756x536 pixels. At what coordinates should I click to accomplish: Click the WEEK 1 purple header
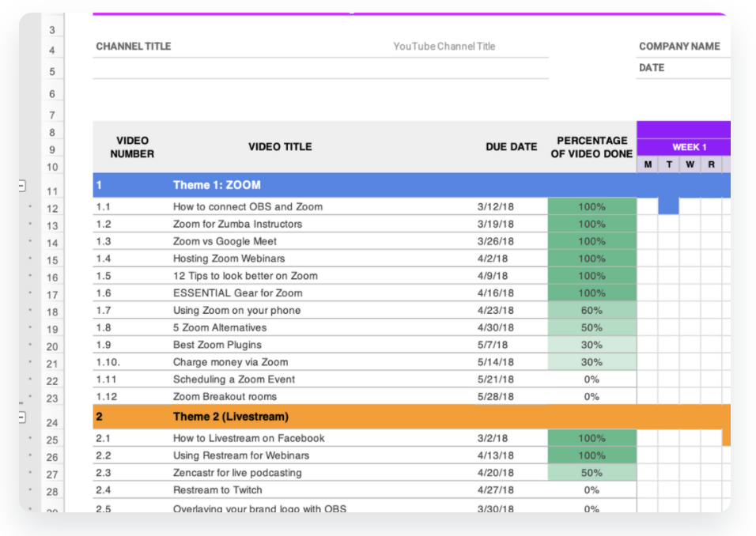pos(689,147)
